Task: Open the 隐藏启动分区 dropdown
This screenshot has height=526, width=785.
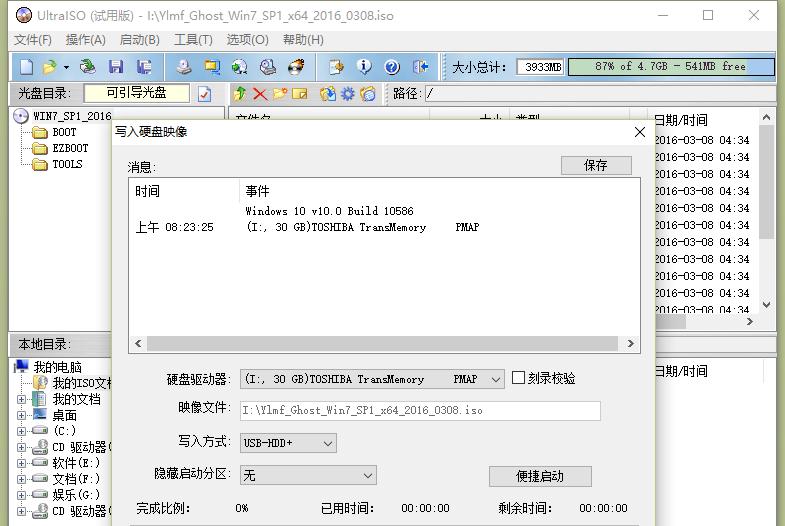Action: pos(368,475)
